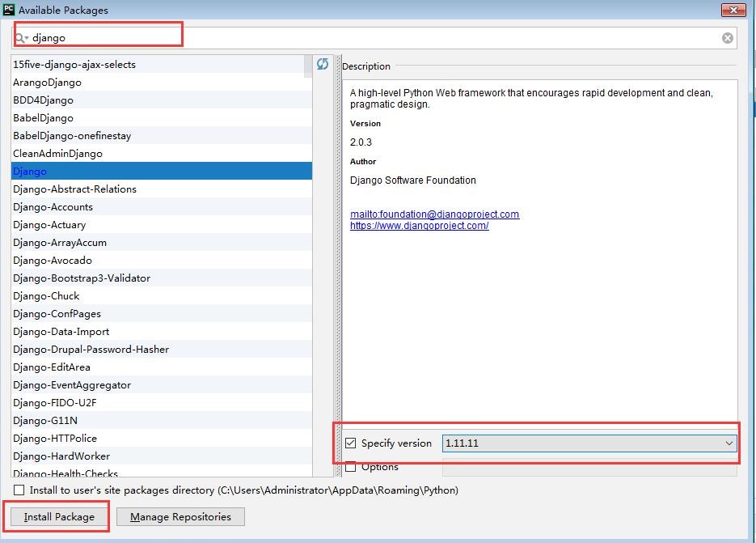Click the reload package list icon
This screenshot has width=756, height=543.
point(323,64)
